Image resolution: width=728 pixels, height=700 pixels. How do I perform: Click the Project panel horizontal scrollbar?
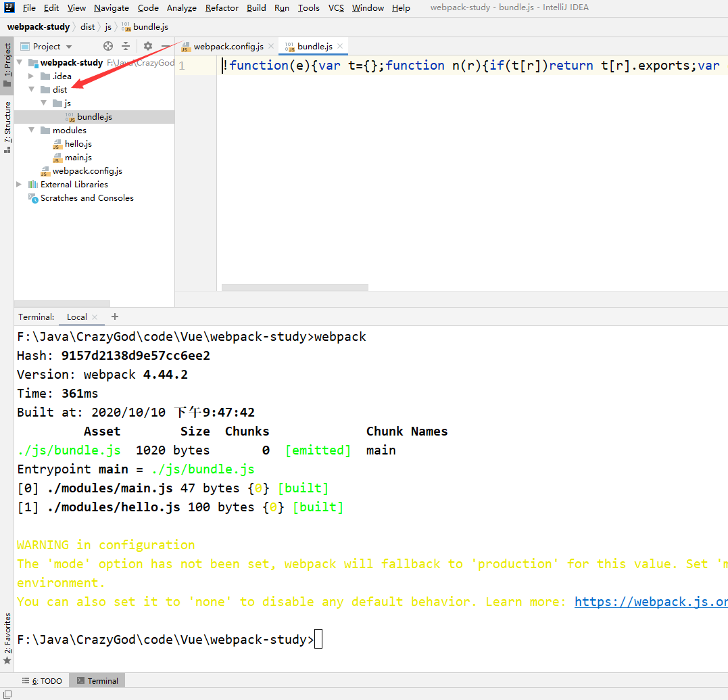point(62,304)
